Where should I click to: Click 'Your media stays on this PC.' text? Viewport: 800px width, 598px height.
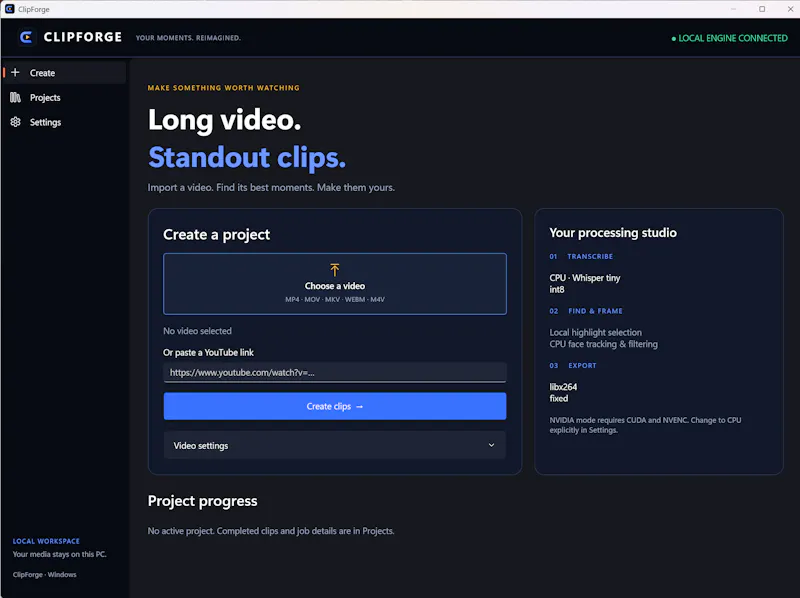point(60,554)
